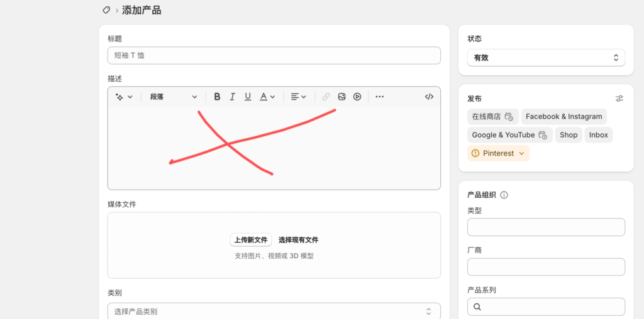Click the products tag icon in breadcrumb

pyautogui.click(x=106, y=10)
